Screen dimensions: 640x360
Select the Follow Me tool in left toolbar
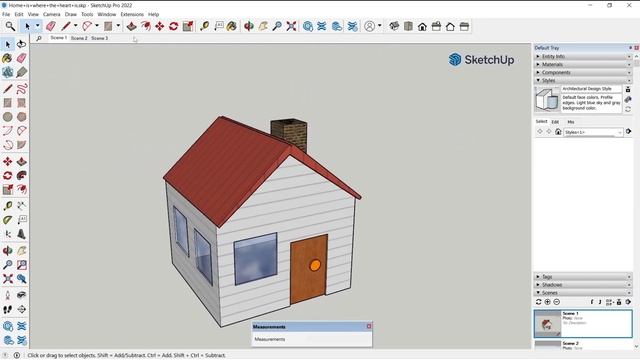pyautogui.click(x=22, y=176)
